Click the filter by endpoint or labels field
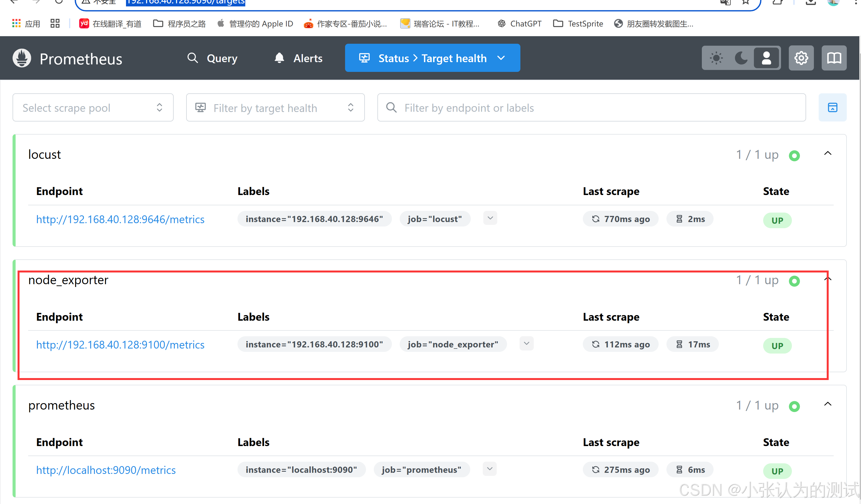 [591, 108]
